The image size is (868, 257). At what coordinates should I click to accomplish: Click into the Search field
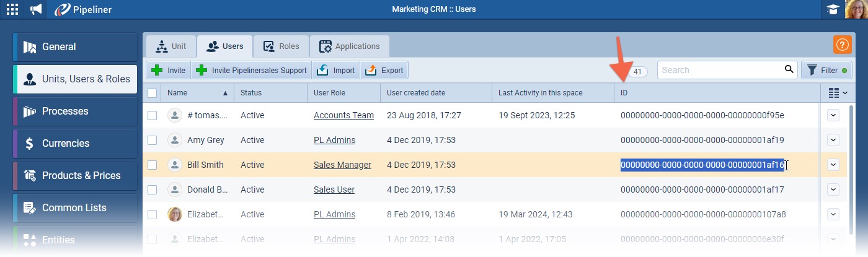coord(719,70)
